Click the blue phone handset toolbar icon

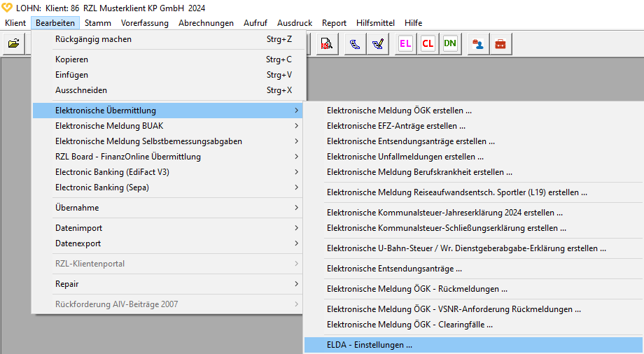(355, 43)
